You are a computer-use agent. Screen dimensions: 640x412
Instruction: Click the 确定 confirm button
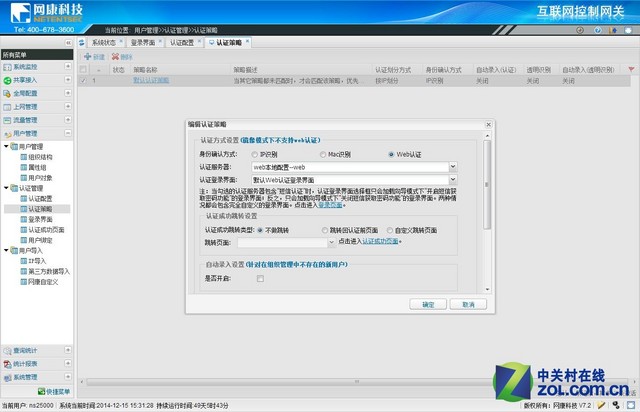[x=428, y=303]
